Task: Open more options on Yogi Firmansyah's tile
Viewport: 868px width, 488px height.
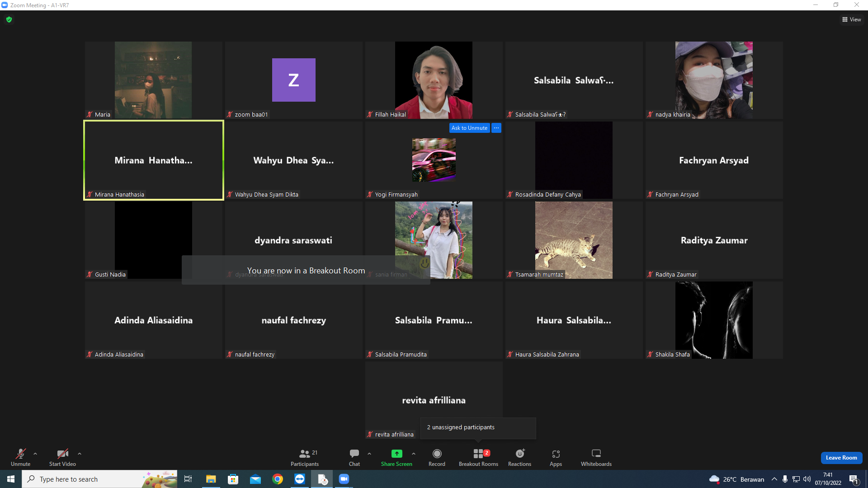Action: [x=496, y=128]
